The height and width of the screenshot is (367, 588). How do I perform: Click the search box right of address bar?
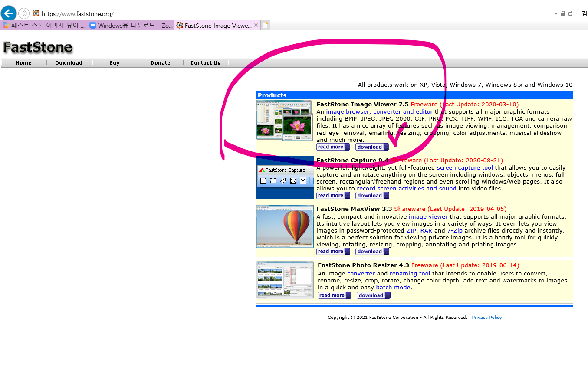tap(584, 13)
